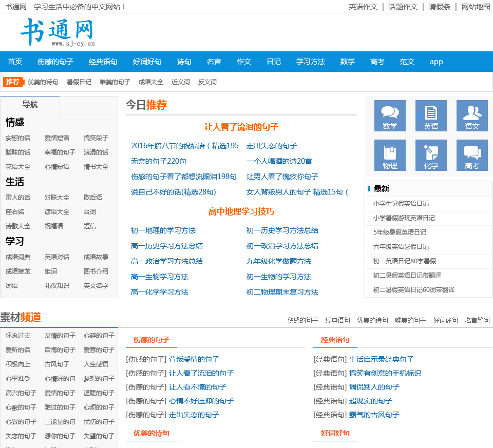Open the 英语作文 link in top bar
Image resolution: width=493 pixels, height=448 pixels.
[363, 7]
